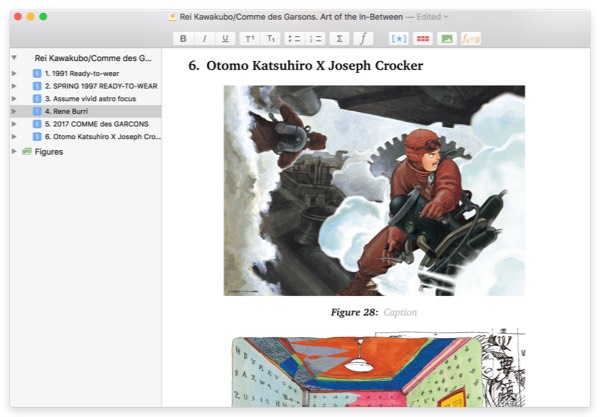Screen dimensions: 600x417
Task: Click section icon of 3. Assume vivid astro focus
Action: pos(37,99)
